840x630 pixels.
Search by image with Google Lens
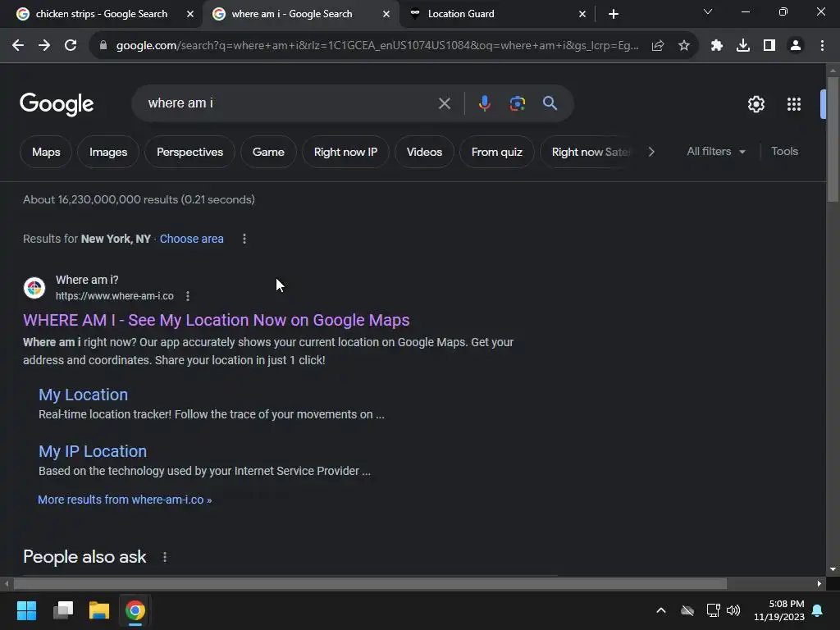pos(517,103)
